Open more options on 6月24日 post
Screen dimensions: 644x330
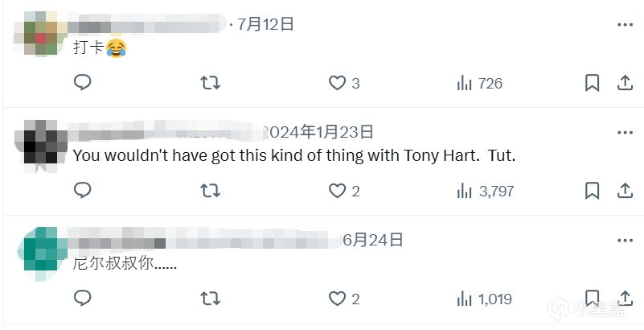pyautogui.click(x=625, y=241)
